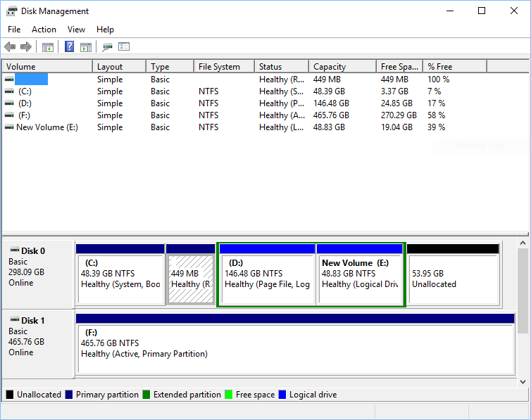Click the "24.85 GB" free space cell
Image resolution: width=531 pixels, height=420 pixels.
coord(396,103)
